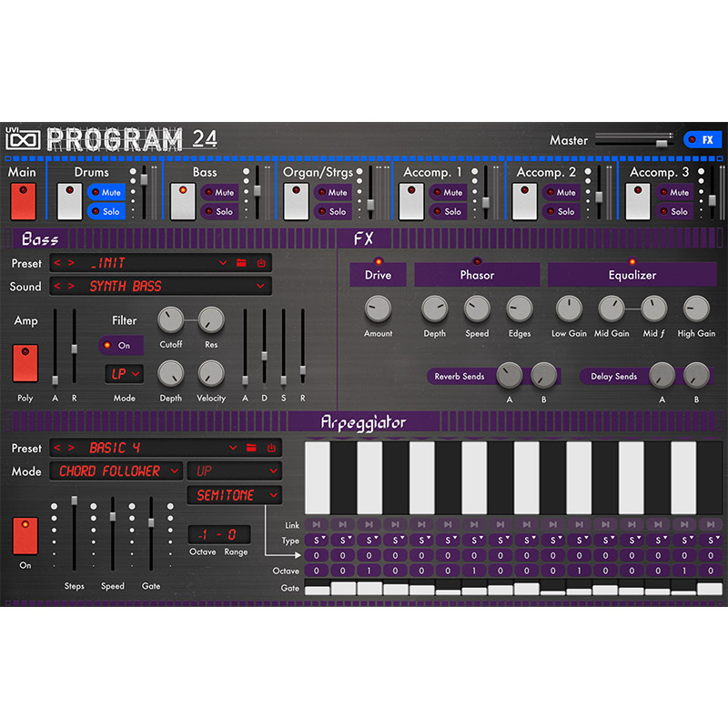728x728 pixels.
Task: Select the Bass part button
Action: coord(183,201)
